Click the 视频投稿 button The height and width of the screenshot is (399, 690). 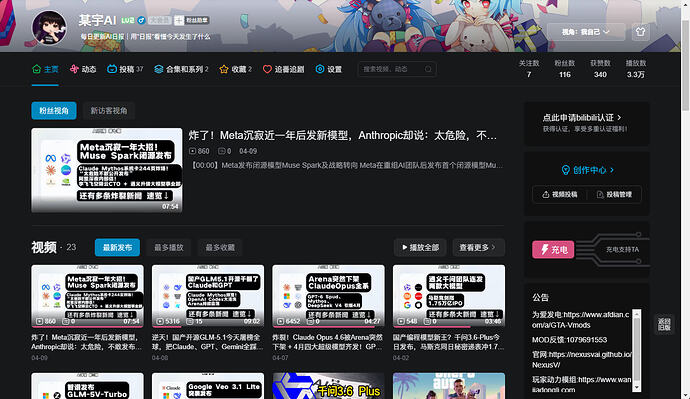[559, 194]
